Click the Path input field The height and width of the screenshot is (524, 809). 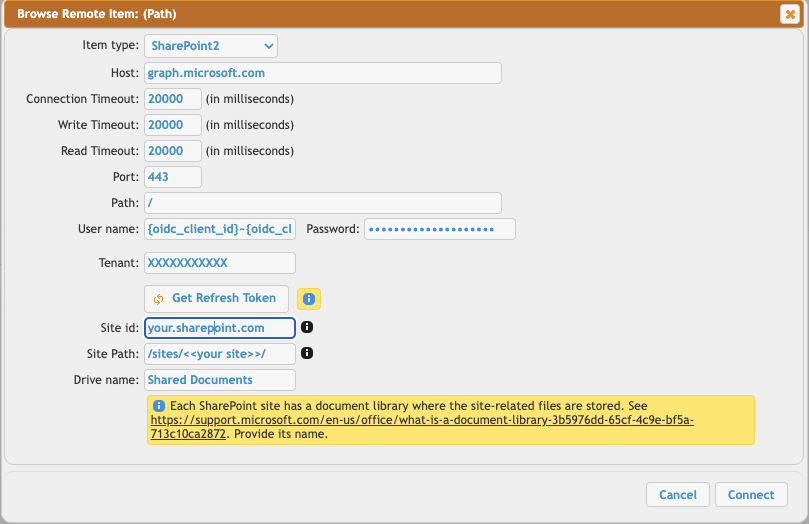[323, 203]
